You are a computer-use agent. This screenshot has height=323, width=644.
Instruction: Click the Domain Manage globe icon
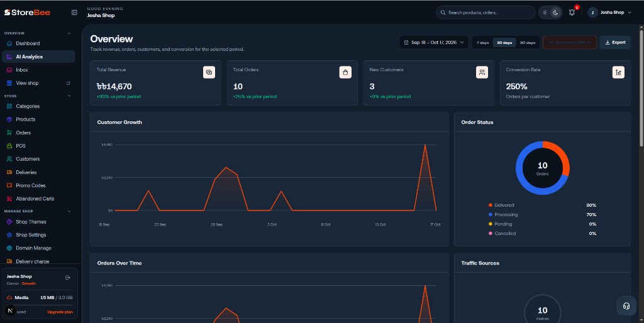pyautogui.click(x=9, y=248)
